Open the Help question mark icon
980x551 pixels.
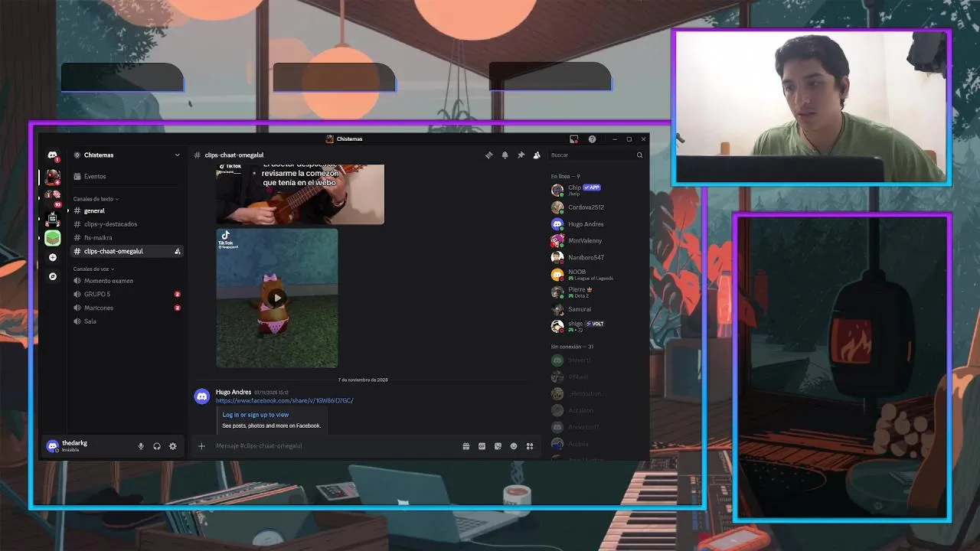pos(592,139)
